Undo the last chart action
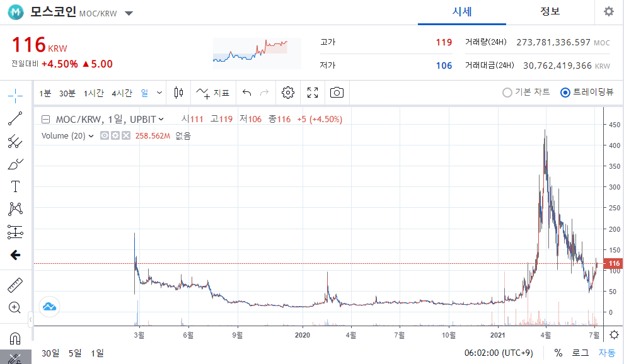 [x=246, y=93]
